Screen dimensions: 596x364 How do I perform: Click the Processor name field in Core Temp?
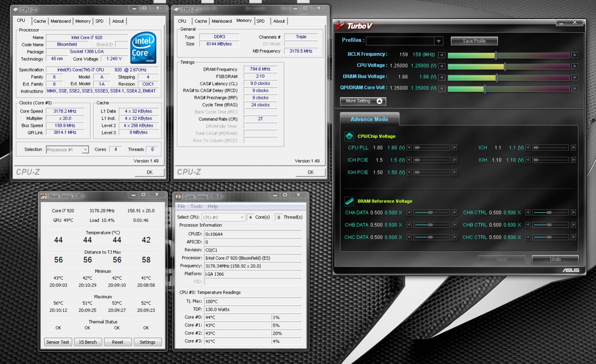coord(253,258)
